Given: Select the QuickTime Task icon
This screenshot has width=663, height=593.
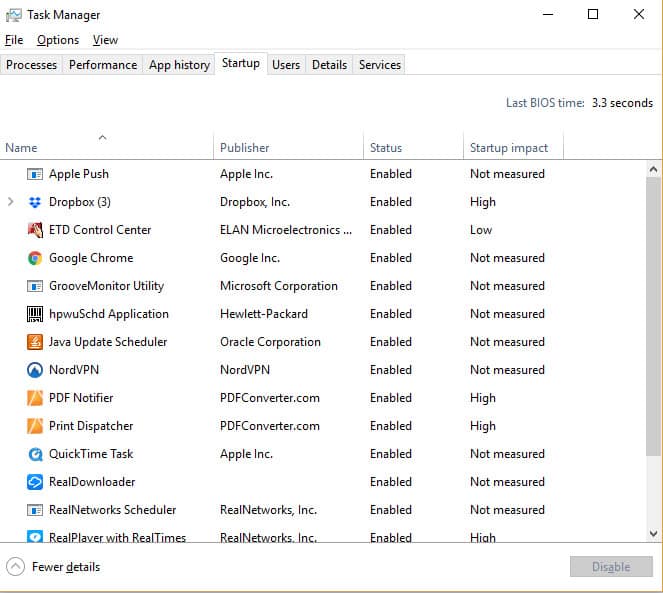Looking at the screenshot, I should (35, 454).
